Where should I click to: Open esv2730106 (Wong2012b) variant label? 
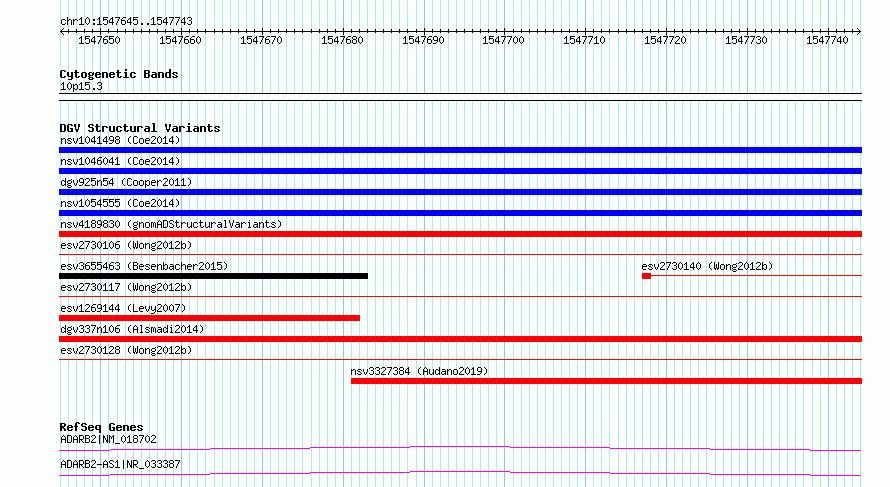coord(126,245)
